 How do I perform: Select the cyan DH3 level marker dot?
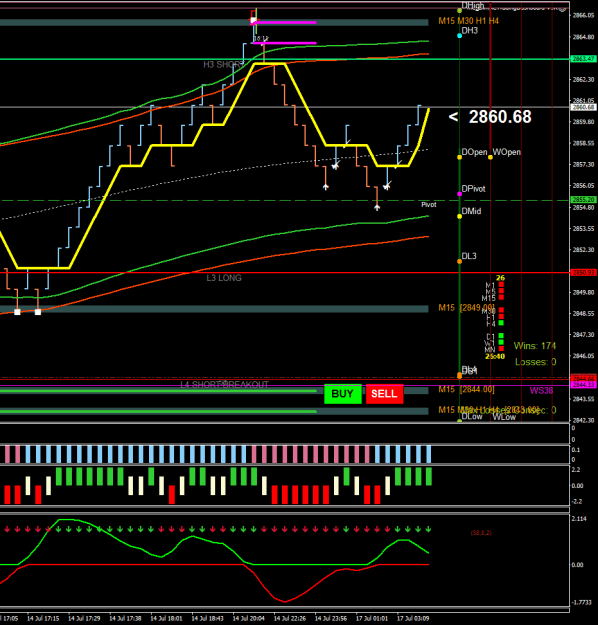tap(459, 36)
